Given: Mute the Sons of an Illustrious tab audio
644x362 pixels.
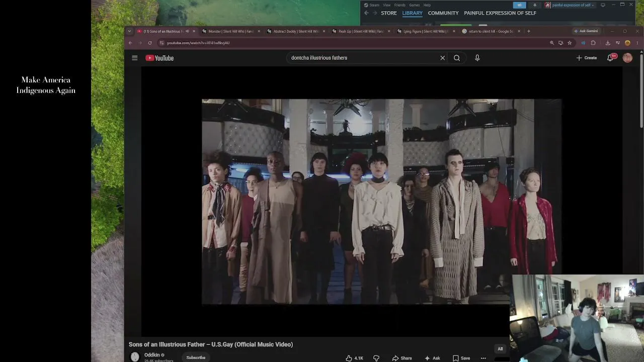Looking at the screenshot, I should pos(187,31).
